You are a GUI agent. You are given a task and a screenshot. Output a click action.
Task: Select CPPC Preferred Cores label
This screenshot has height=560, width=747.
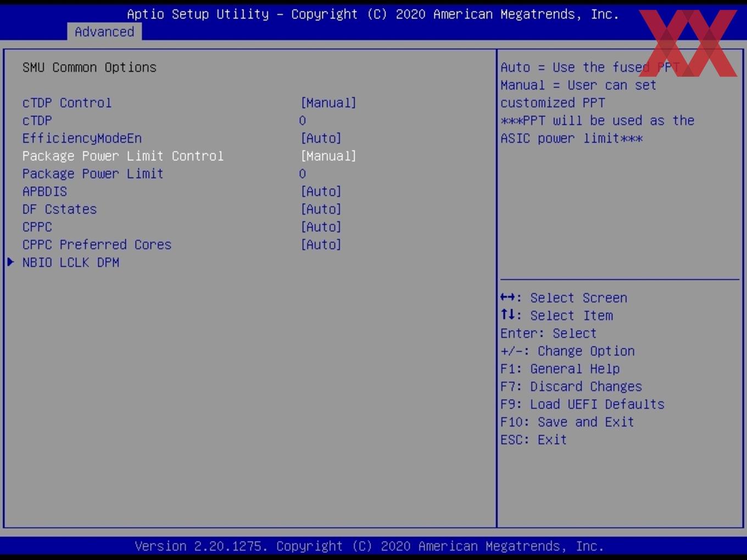click(97, 244)
